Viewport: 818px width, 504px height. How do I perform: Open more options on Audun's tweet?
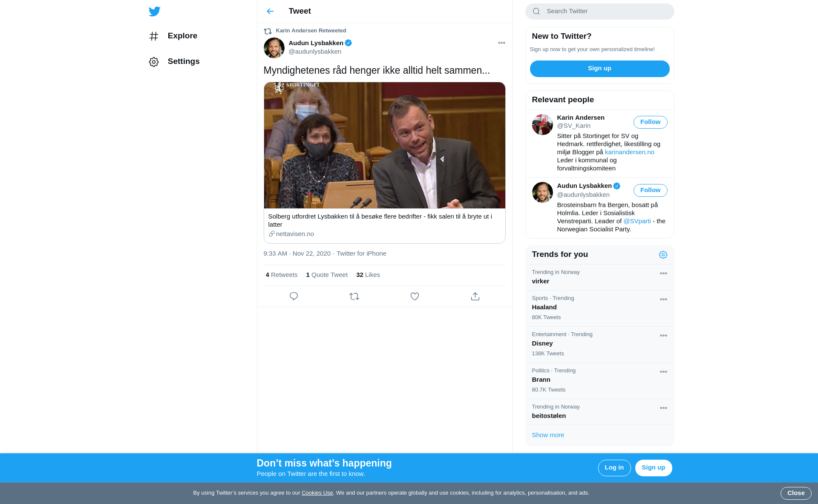tap(501, 43)
